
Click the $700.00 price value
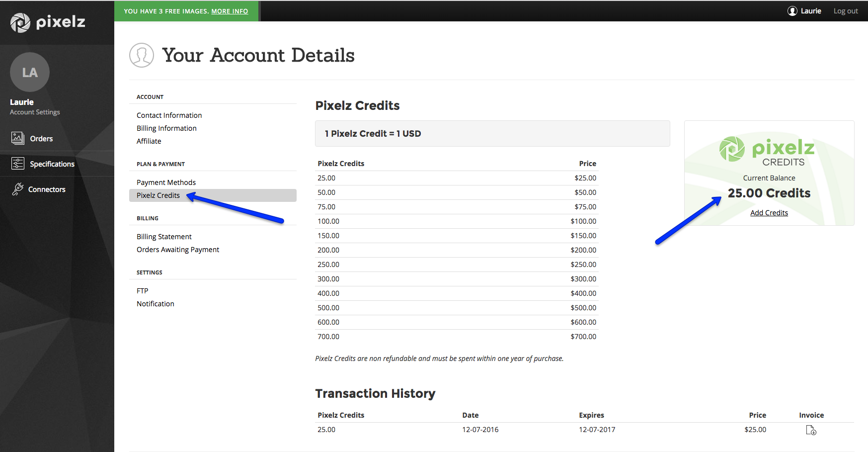point(583,337)
